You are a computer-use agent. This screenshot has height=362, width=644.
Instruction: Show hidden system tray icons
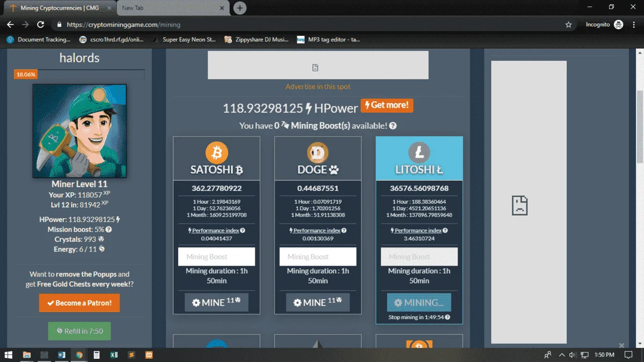(561, 355)
